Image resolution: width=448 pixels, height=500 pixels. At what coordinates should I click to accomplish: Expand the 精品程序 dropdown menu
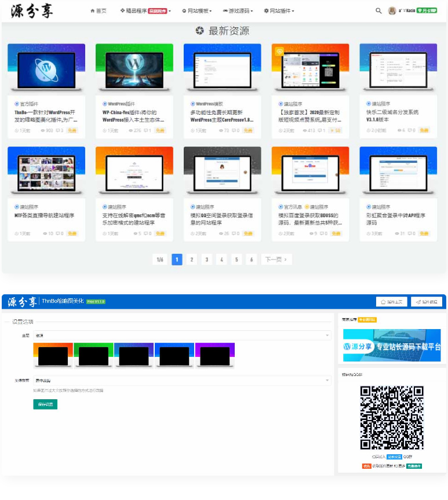(x=145, y=11)
